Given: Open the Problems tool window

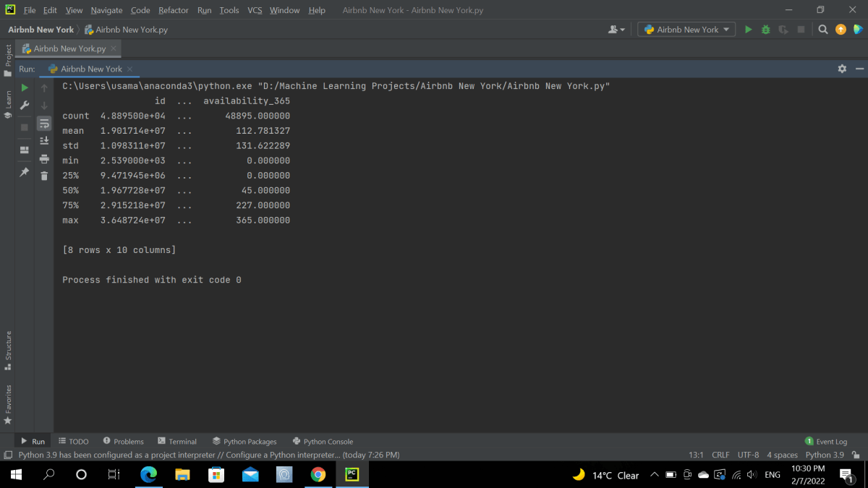Looking at the screenshot, I should pyautogui.click(x=123, y=441).
